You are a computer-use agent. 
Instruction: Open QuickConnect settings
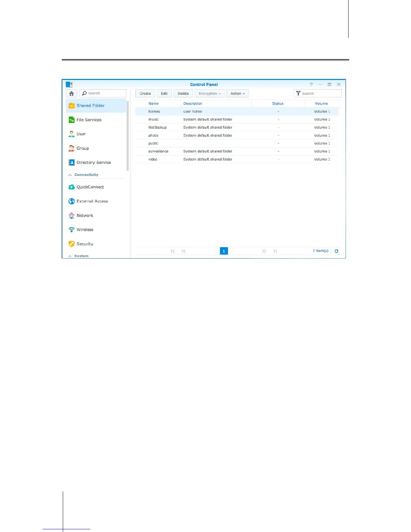[x=90, y=187]
